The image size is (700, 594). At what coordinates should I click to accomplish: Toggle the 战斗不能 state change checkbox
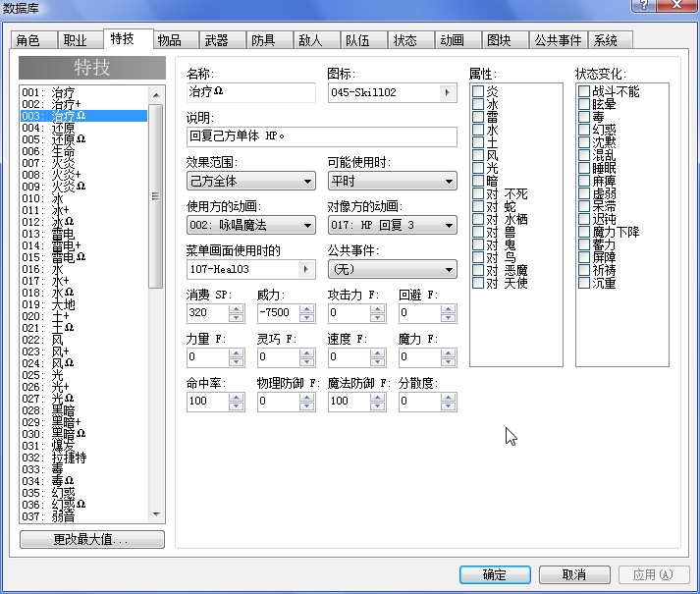pos(584,91)
